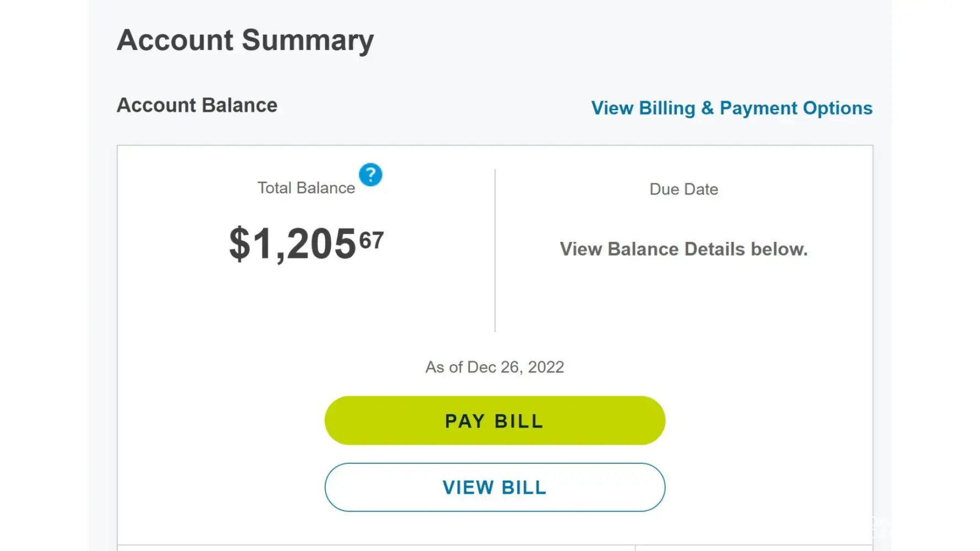Click the word VIEW in VIEW BILL
Screen dimensions: 980x551
468,488
